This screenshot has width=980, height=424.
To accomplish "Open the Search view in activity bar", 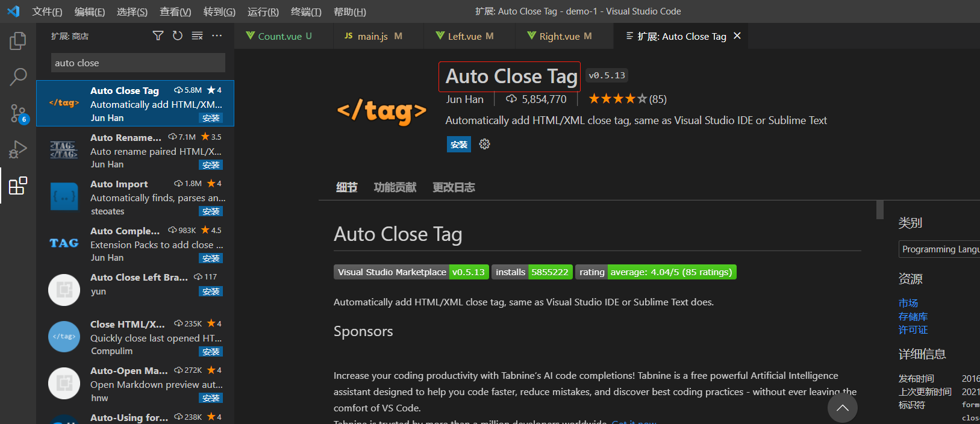I will (18, 76).
